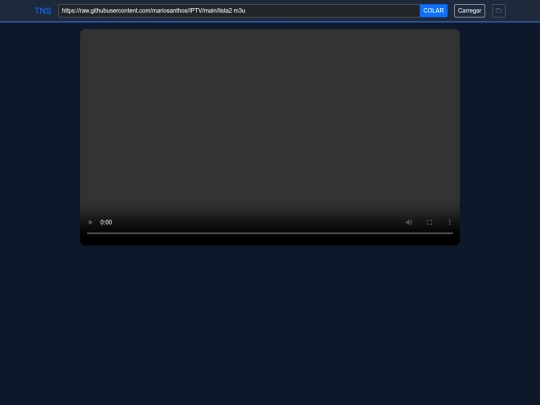
Task: Play the video
Action: 90,222
